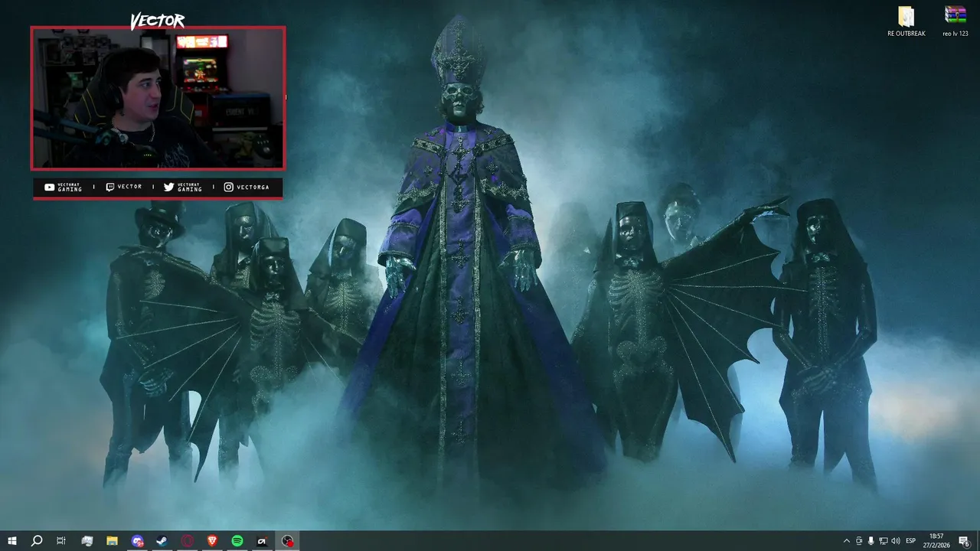This screenshot has width=980, height=551.
Task: Select the 'reo lv 123' archive icon
Action: coord(955,21)
